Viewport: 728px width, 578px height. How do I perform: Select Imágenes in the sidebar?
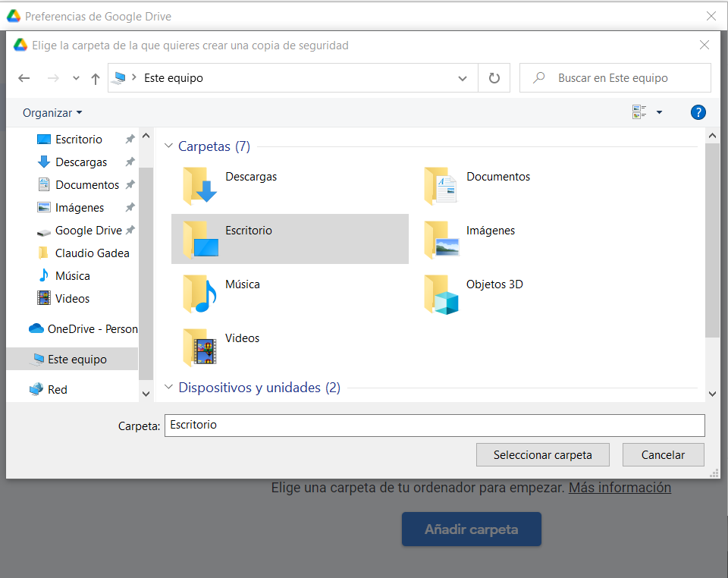[80, 208]
